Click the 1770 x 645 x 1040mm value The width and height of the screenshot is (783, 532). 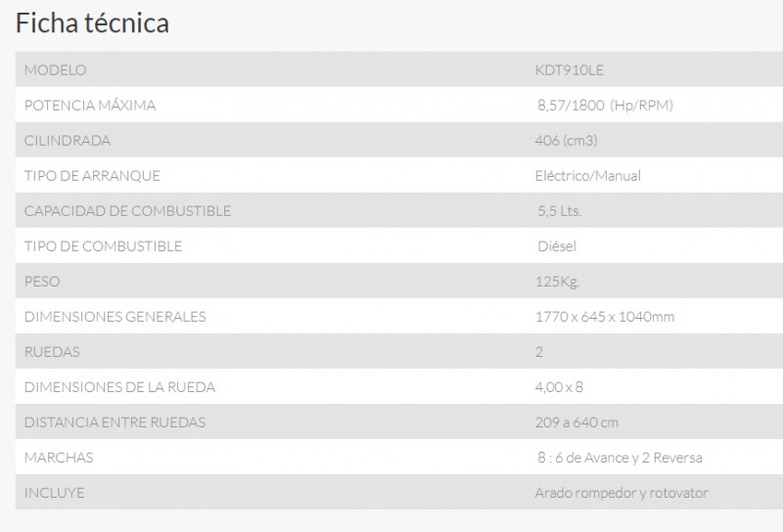[605, 317]
